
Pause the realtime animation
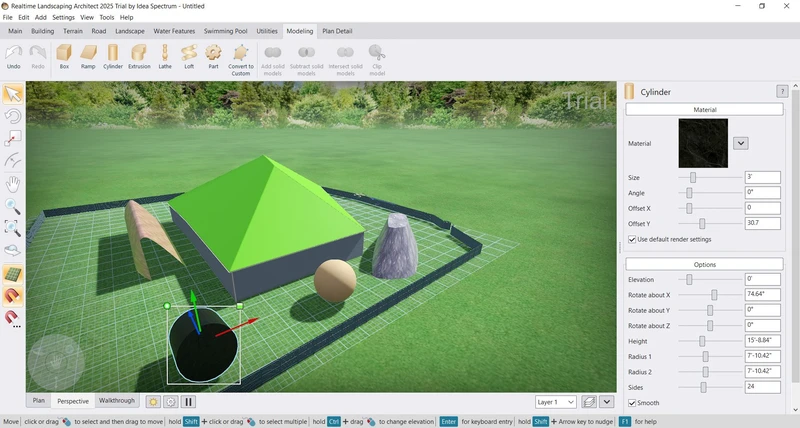[x=188, y=401]
